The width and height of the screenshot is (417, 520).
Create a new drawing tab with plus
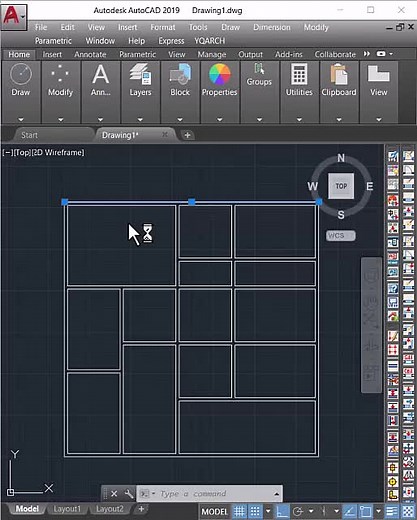coord(187,135)
